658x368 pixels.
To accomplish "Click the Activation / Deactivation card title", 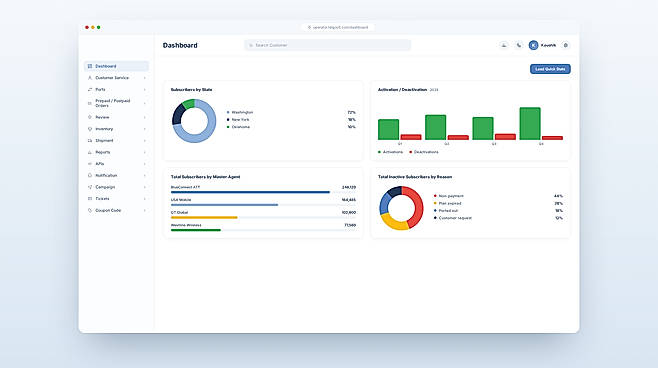I will (x=402, y=90).
